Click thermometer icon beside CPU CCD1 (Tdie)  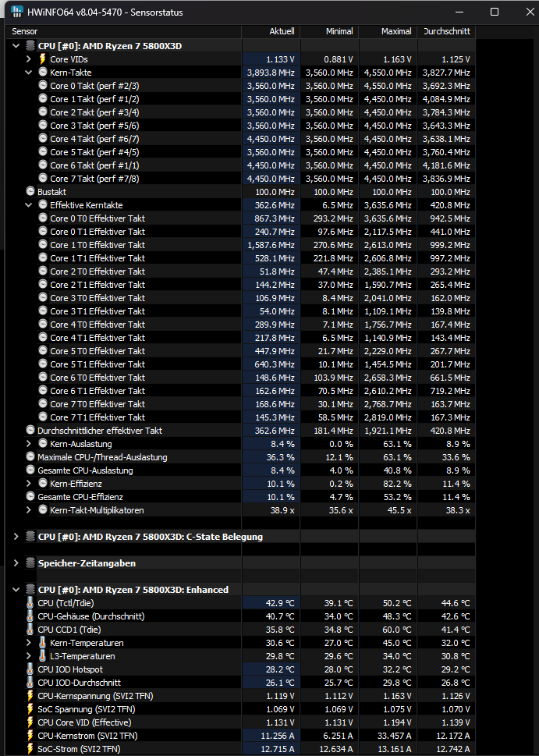click(30, 629)
